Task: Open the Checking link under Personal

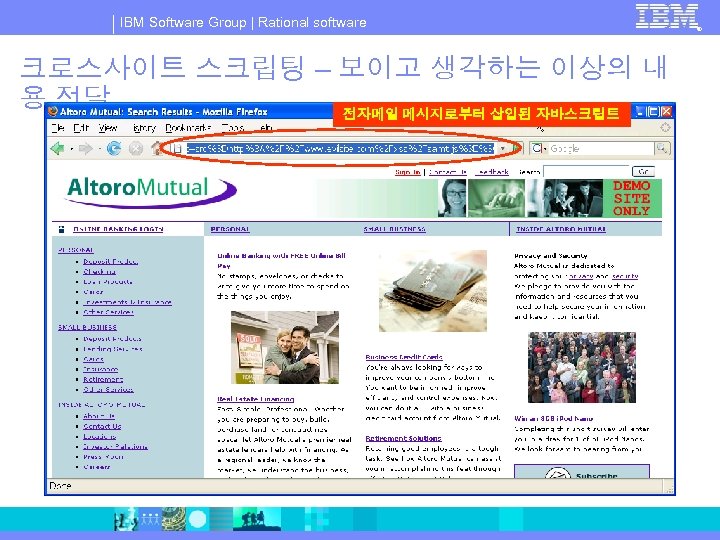Action: click(99, 272)
